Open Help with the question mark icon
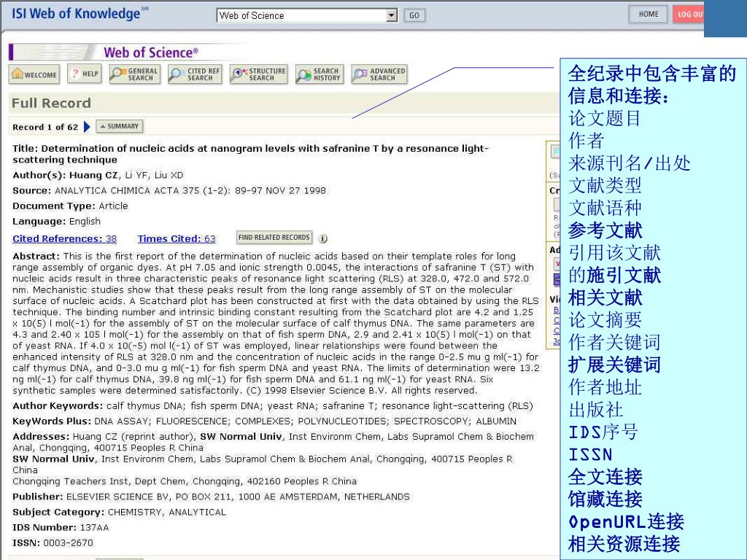 pyautogui.click(x=85, y=74)
